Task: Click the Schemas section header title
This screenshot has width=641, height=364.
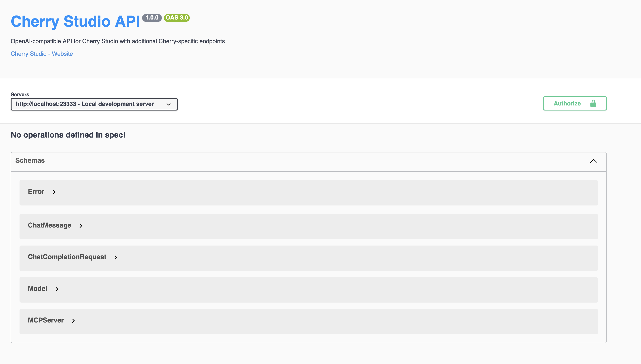Action: click(x=30, y=160)
